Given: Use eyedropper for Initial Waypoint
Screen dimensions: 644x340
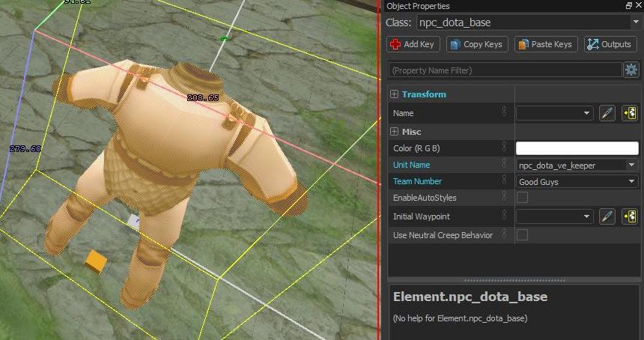Looking at the screenshot, I should pyautogui.click(x=607, y=216).
